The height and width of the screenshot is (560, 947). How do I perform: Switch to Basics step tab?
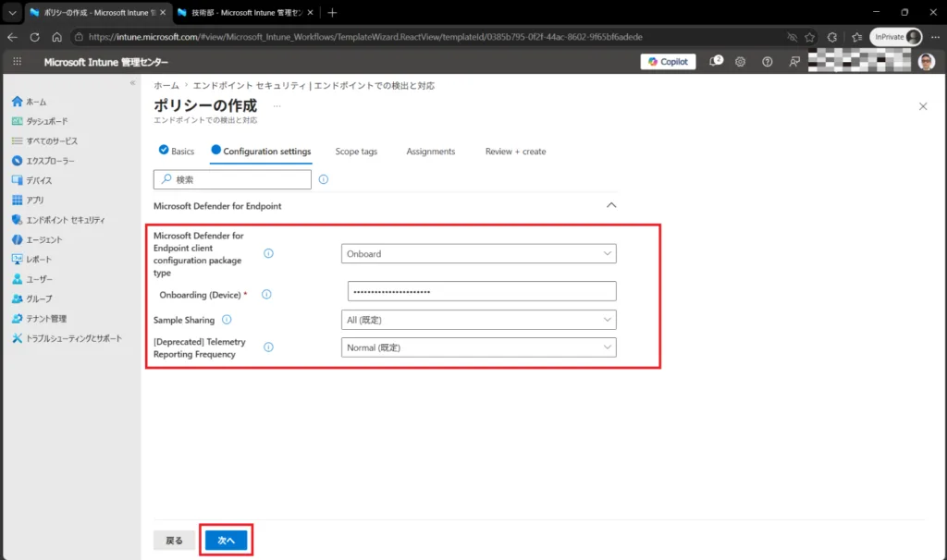point(177,151)
